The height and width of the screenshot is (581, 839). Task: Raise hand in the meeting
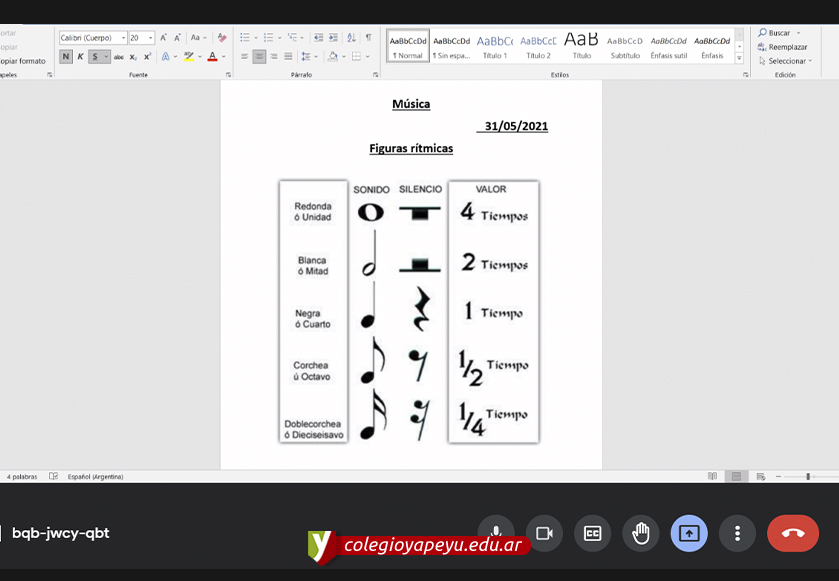tap(641, 533)
